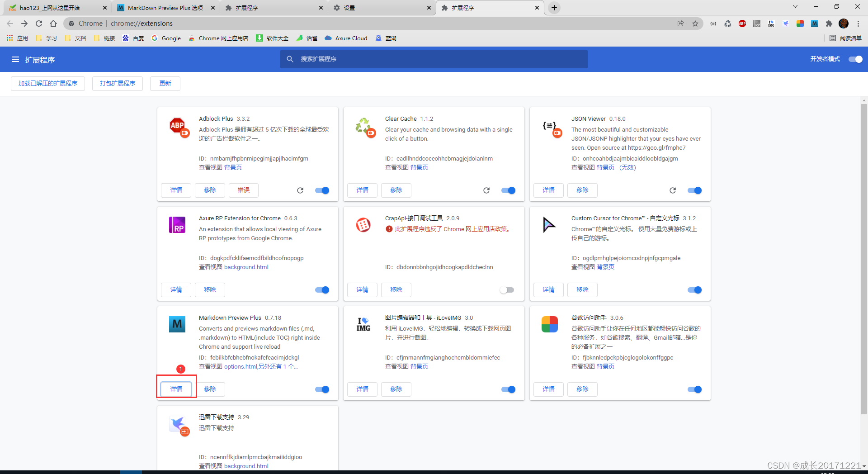
Task: Reload the Adblock Plus extension
Action: 300,190
